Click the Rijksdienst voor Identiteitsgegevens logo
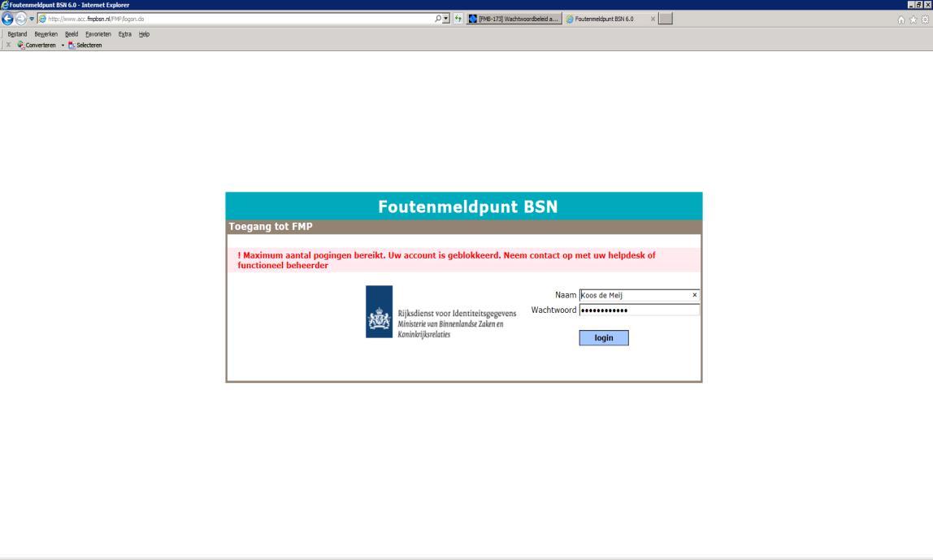 (441, 312)
